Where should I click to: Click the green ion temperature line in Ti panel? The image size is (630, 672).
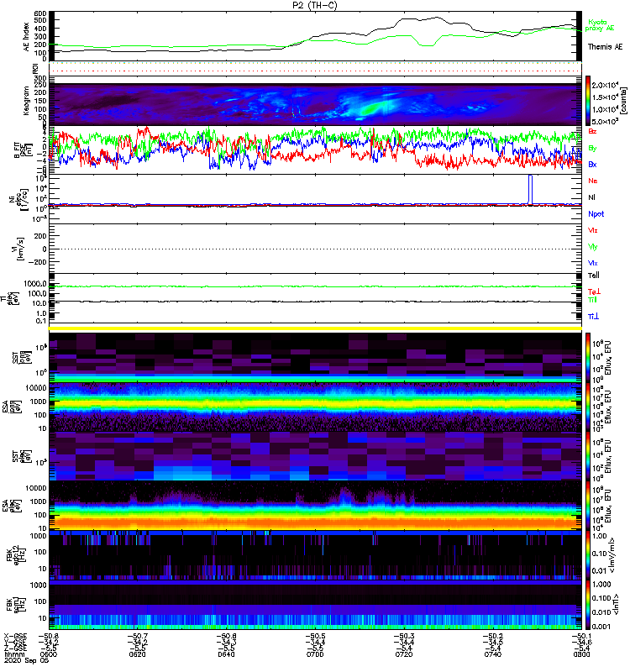pyautogui.click(x=315, y=286)
